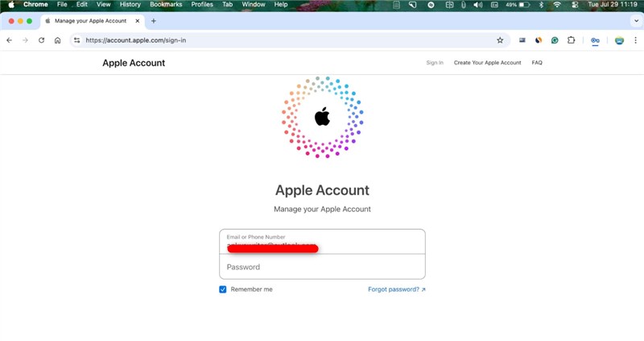Check the battery status indicator

[x=518, y=5]
